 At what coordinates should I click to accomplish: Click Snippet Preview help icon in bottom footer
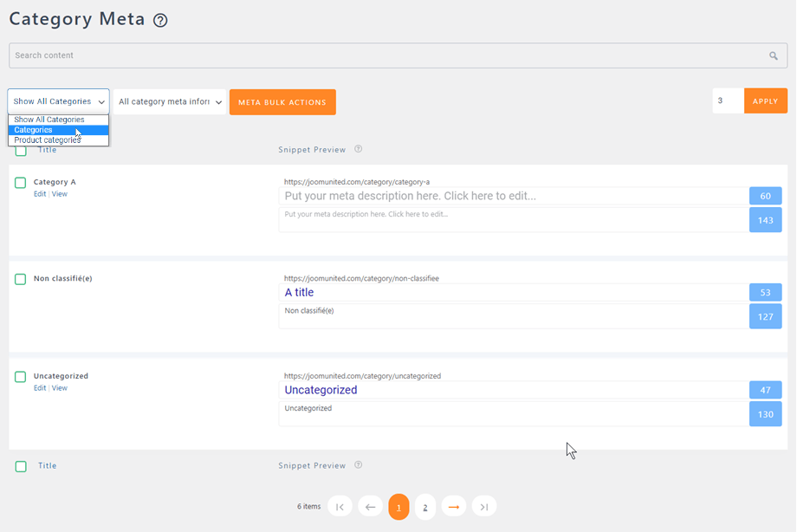click(359, 465)
